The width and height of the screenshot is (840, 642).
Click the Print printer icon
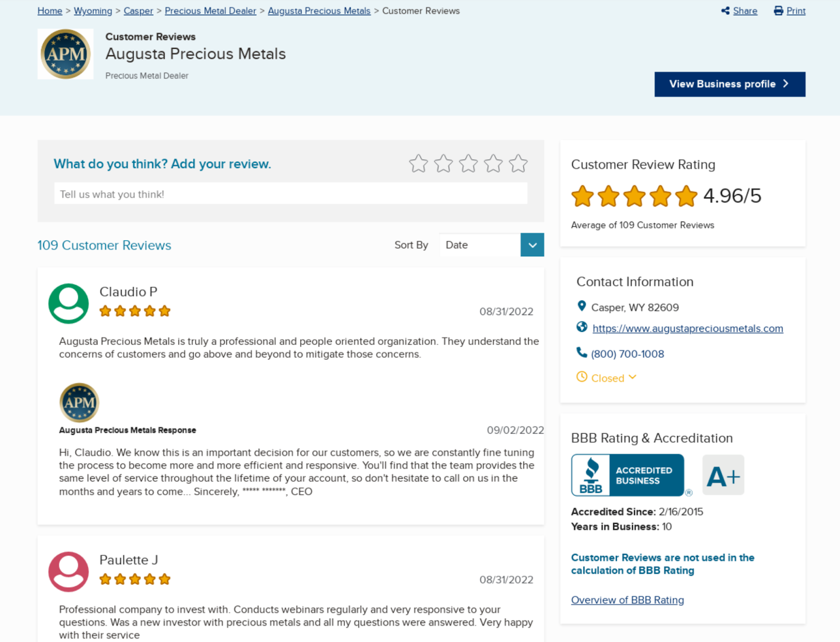779,10
